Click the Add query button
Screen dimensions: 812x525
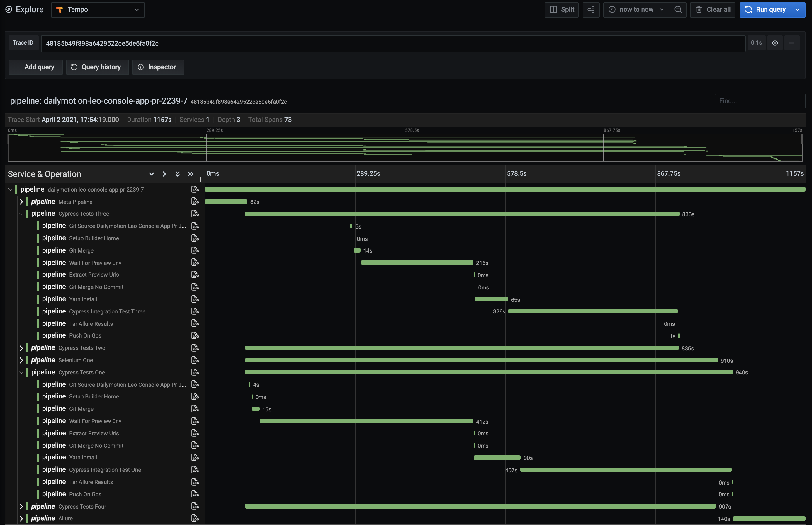point(35,67)
